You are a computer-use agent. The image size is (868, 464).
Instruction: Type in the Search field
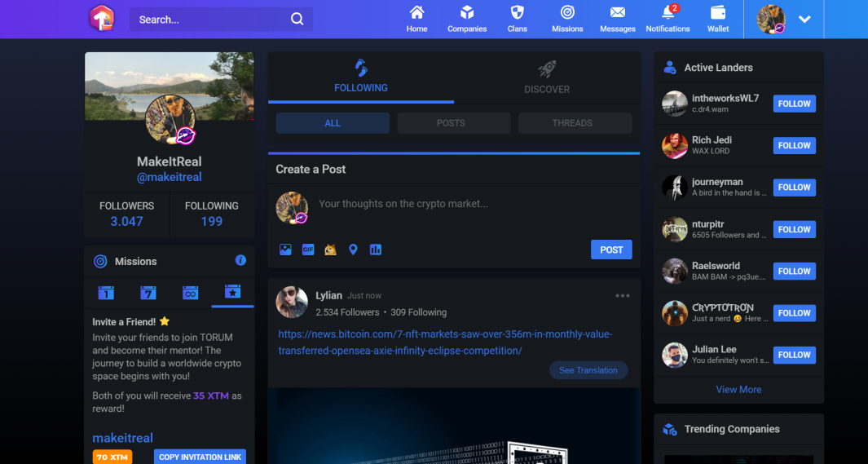[x=221, y=20]
